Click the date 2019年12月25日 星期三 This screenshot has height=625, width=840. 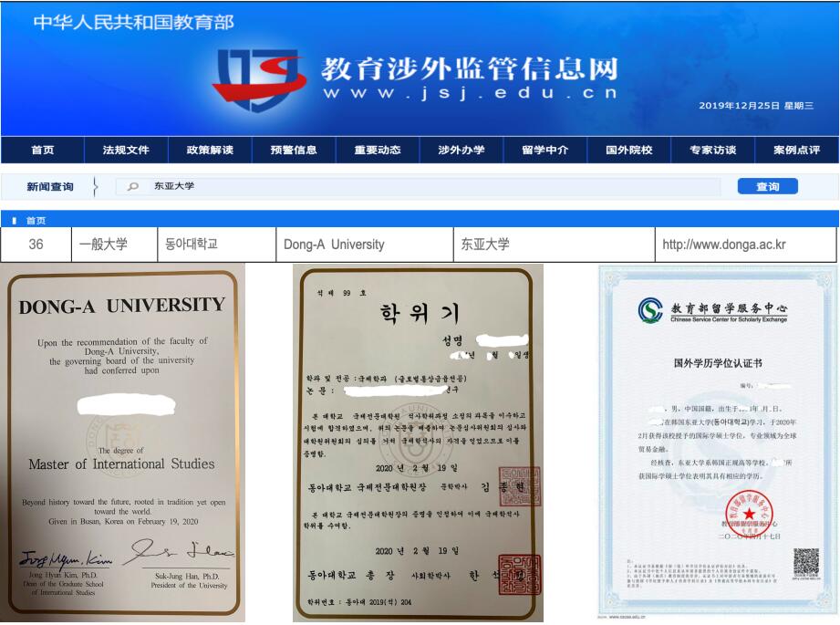pos(756,106)
